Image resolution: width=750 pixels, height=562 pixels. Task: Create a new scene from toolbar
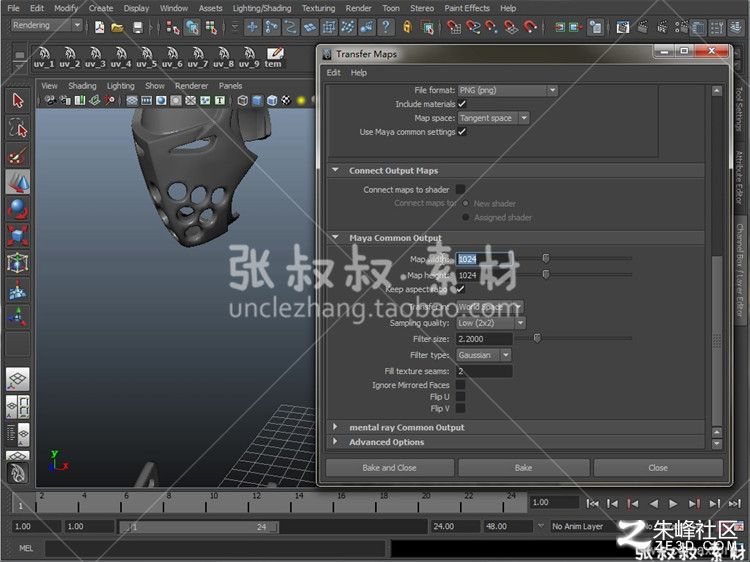pos(99,27)
